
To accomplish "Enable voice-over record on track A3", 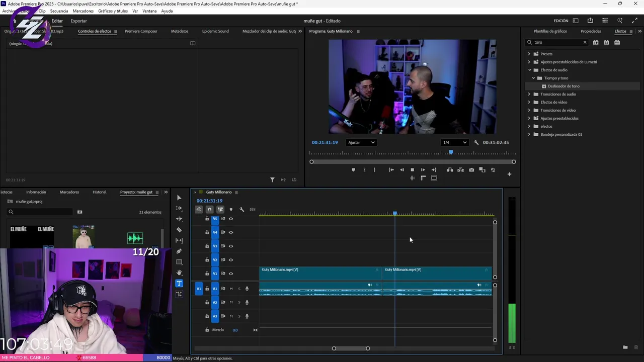I will tap(247, 316).
